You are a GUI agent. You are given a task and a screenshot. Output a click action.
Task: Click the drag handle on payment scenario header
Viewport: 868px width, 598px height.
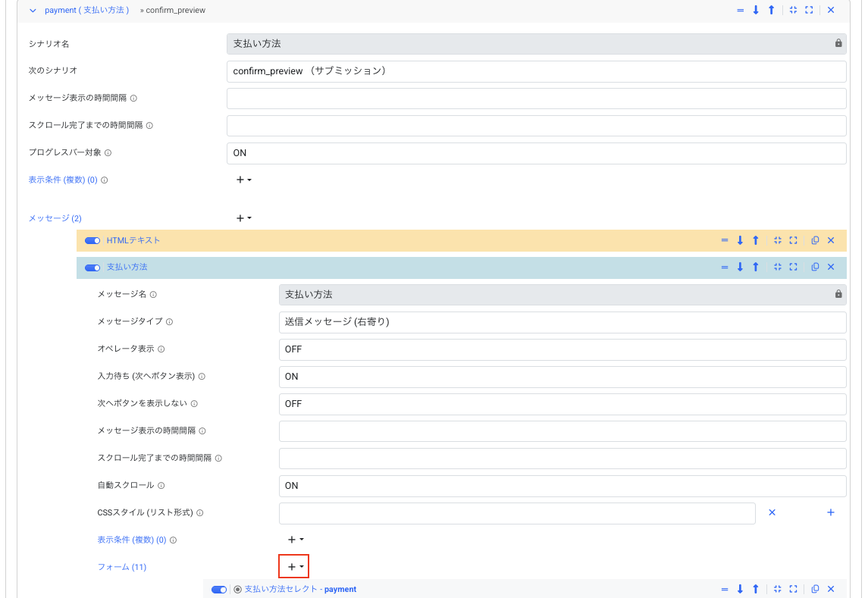click(x=740, y=10)
